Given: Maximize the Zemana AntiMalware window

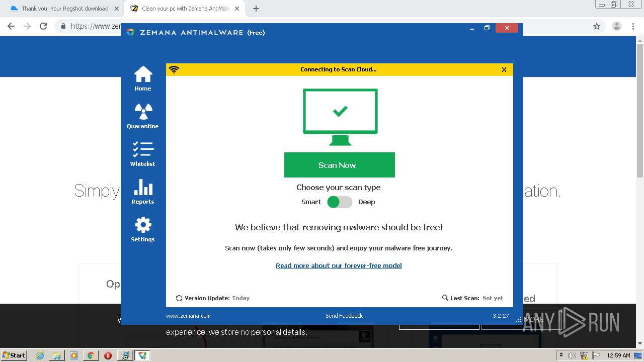Looking at the screenshot, I should (x=487, y=28).
